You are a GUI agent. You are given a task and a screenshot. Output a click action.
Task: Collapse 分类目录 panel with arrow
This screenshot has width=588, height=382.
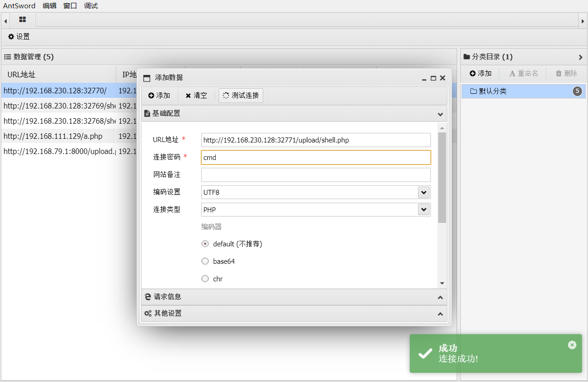pos(581,57)
